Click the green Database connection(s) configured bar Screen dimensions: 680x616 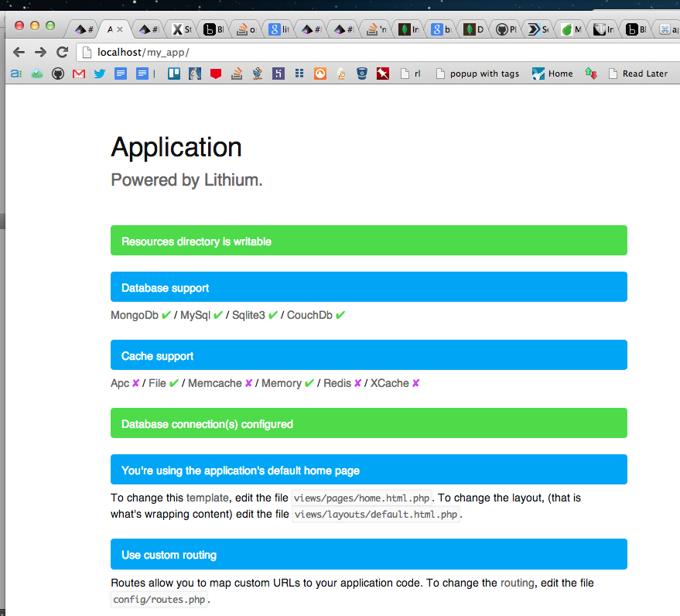tap(368, 423)
